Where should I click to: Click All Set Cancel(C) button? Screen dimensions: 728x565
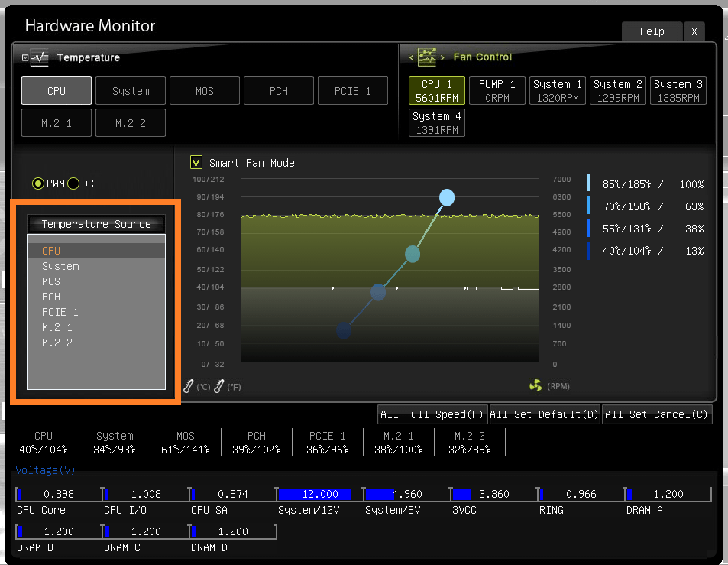[656, 414]
